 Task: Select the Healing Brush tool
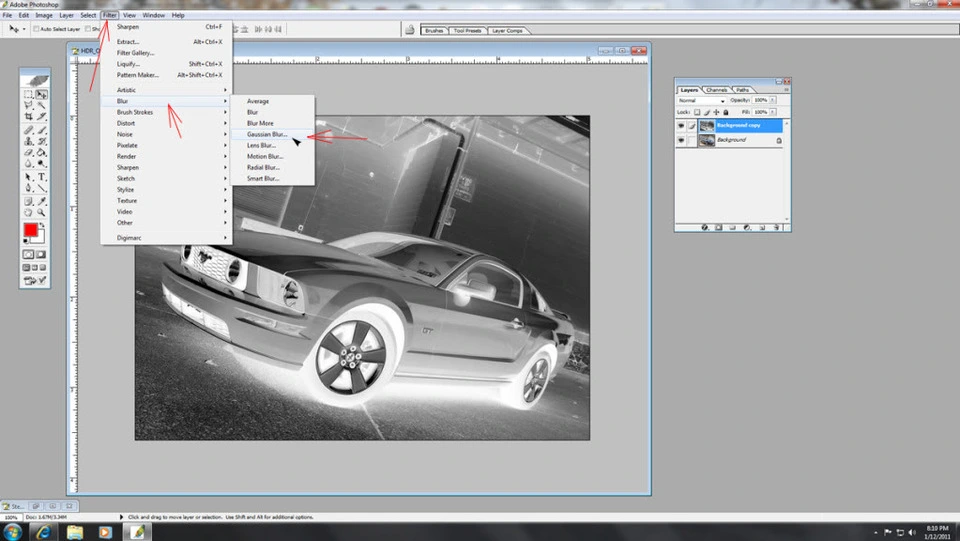(x=28, y=130)
